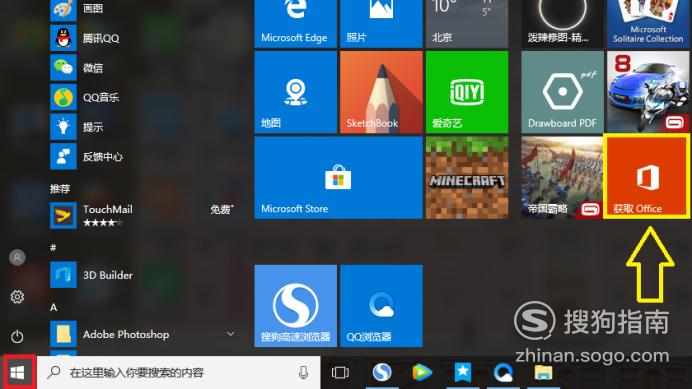
Task: Click the Power button
Action: [x=17, y=336]
